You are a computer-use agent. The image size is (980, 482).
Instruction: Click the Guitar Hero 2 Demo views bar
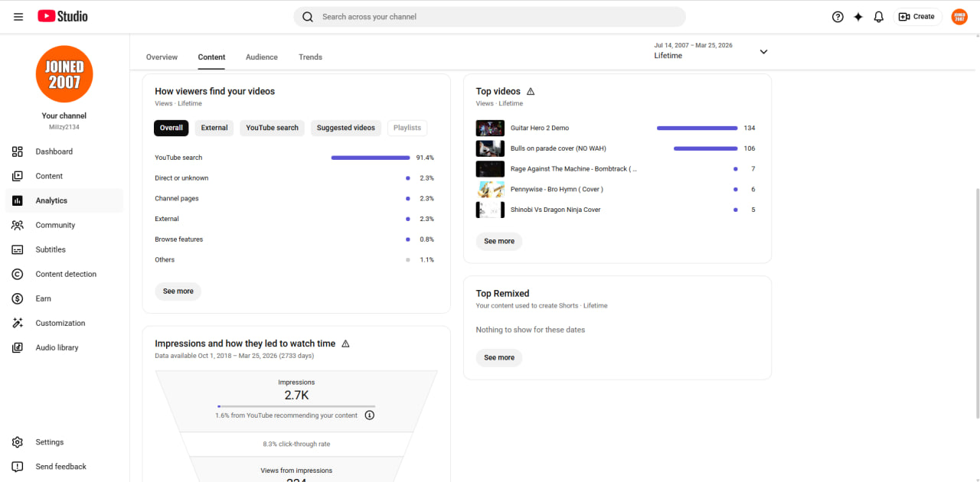pos(697,128)
